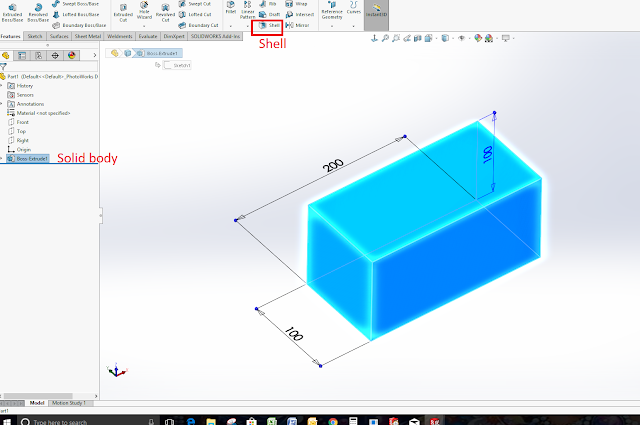Switch to the Sheet Metal tab

[88, 36]
